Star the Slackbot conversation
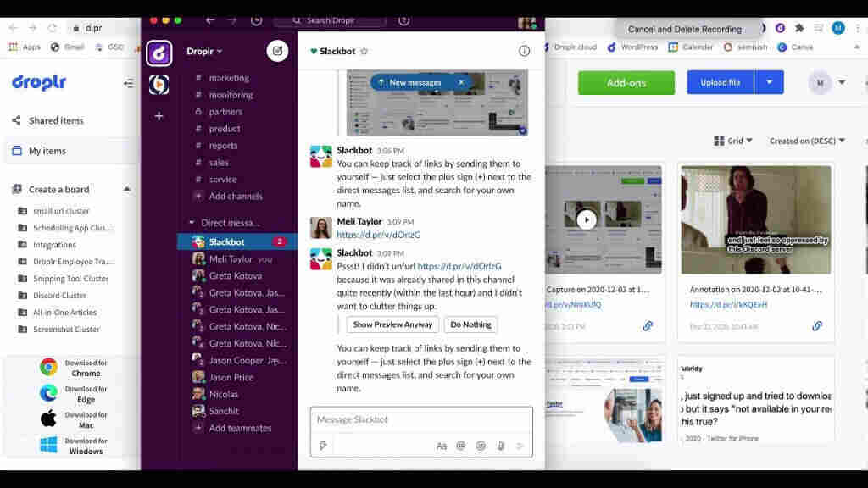The image size is (868, 488). pyautogui.click(x=364, y=51)
